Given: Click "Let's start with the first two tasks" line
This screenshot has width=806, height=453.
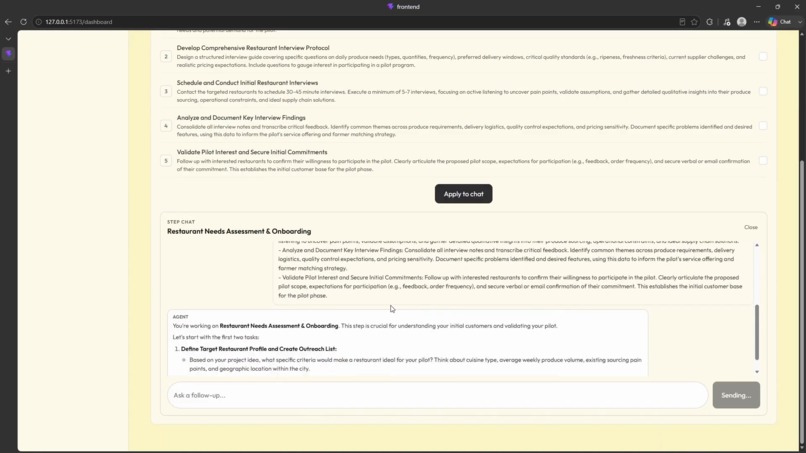Looking at the screenshot, I should coord(216,337).
